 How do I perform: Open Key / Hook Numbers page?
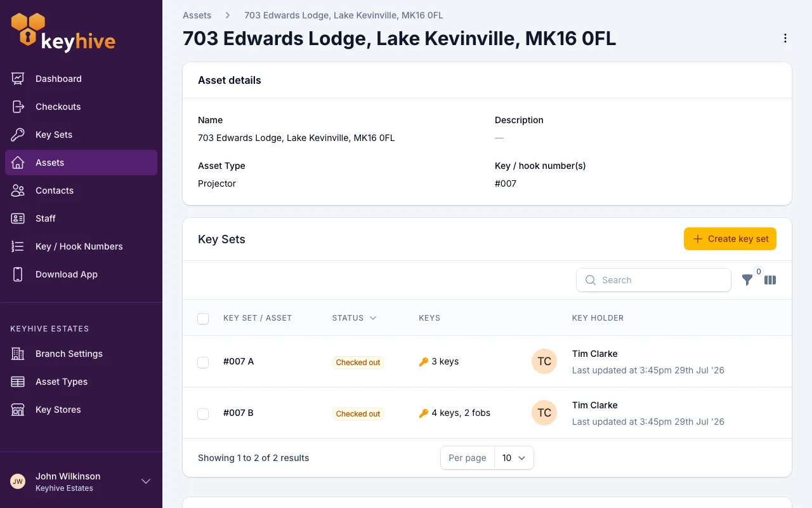(x=81, y=246)
